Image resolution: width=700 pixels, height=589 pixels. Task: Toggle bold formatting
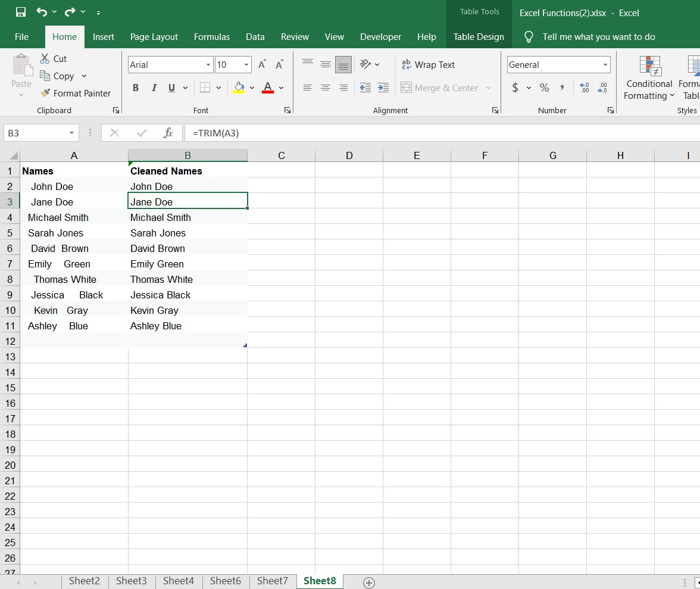(136, 88)
